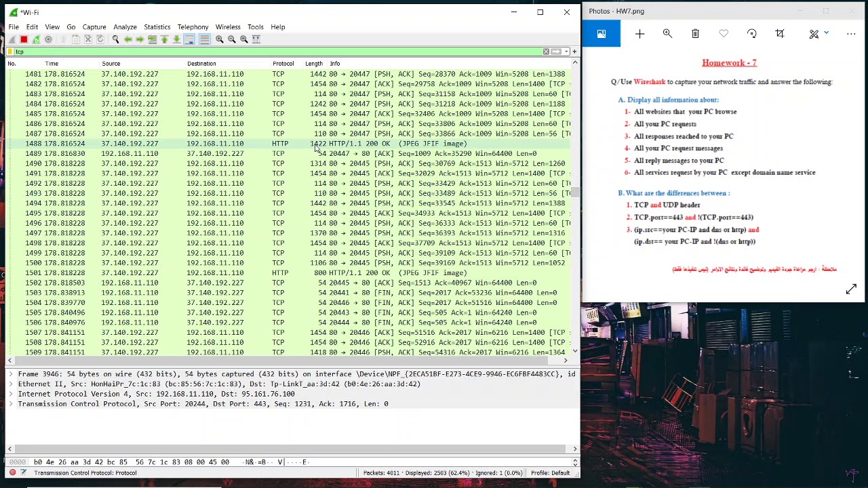Image resolution: width=868 pixels, height=488 pixels.
Task: Select packet 1501 HTTP 200 OK row
Action: pos(288,273)
